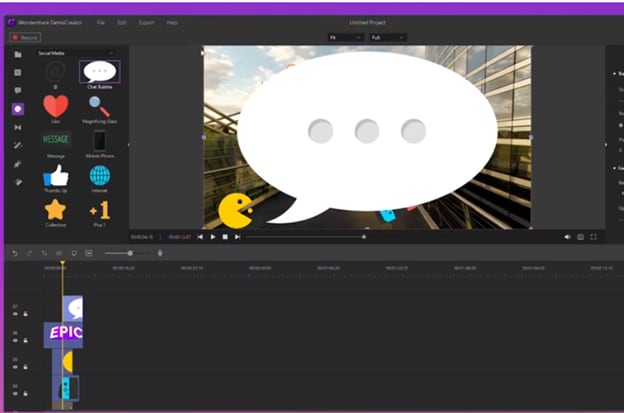Jump to previous frame in preview
The image size is (624, 413).
[200, 237]
